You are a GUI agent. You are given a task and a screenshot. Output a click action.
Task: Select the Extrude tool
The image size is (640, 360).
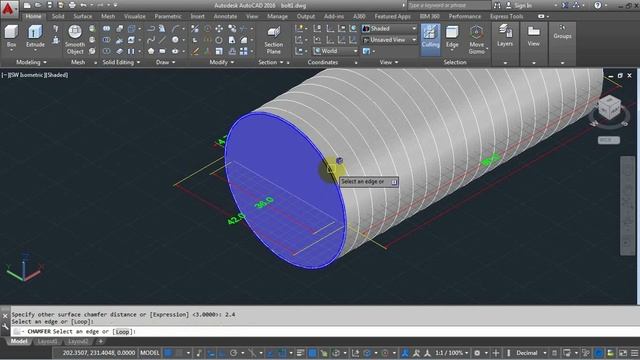pos(35,37)
